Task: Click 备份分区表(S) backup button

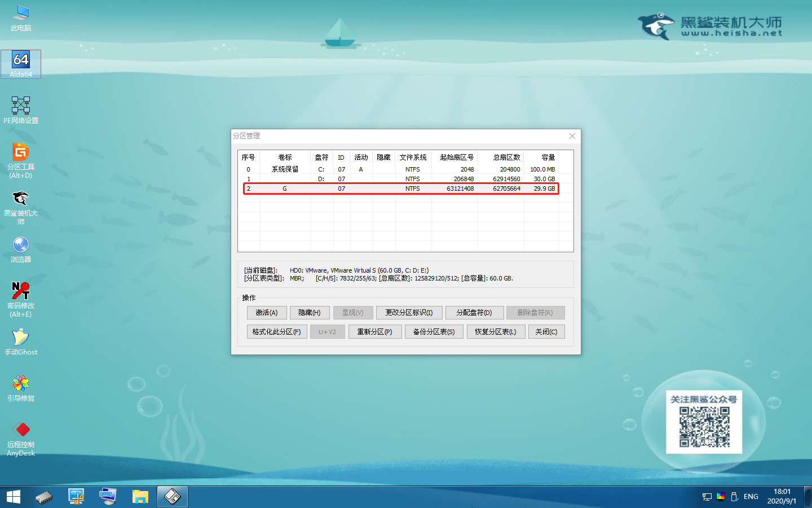Action: tap(434, 331)
